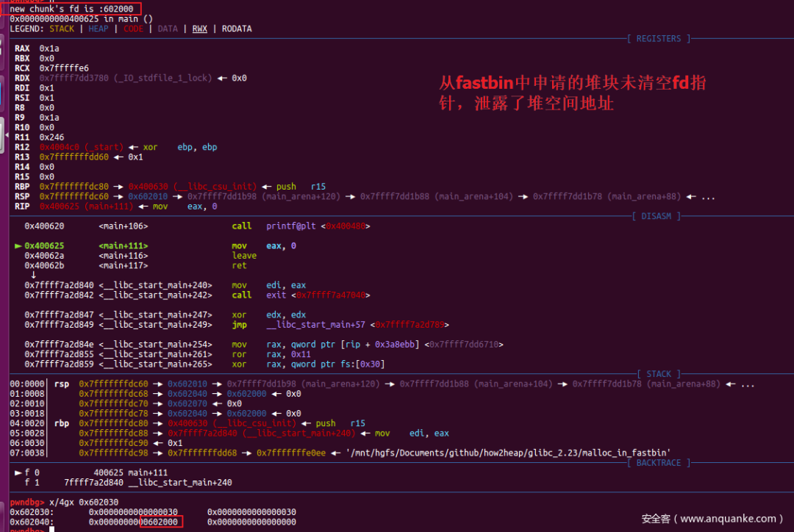The width and height of the screenshot is (794, 532).
Task: Click the "call printf@plt" instruction at main+106
Action: coord(301,226)
